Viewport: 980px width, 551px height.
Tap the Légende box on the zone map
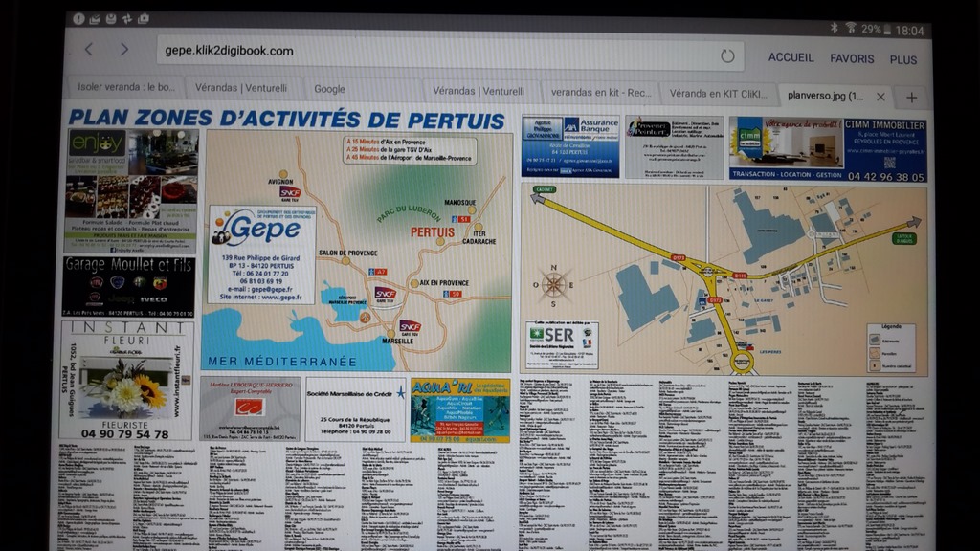pyautogui.click(x=891, y=348)
